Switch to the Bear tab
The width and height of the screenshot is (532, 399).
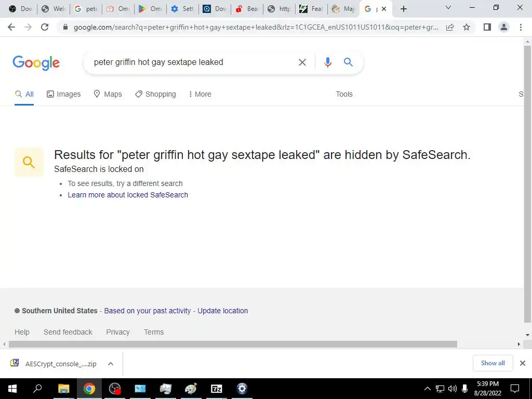click(247, 9)
